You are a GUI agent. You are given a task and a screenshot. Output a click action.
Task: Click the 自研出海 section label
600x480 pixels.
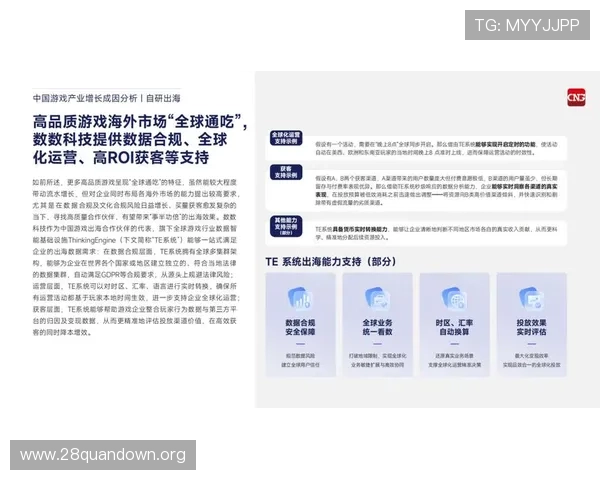[163, 98]
